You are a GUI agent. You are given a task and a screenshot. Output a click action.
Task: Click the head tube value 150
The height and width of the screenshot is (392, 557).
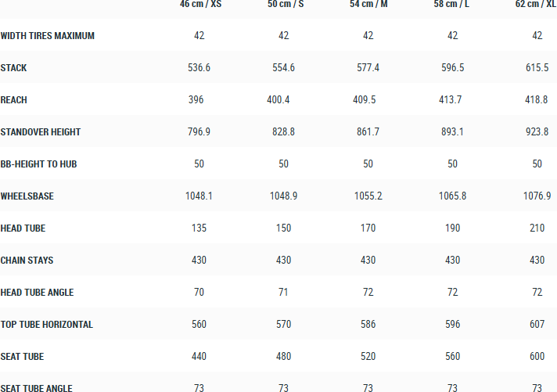point(283,228)
